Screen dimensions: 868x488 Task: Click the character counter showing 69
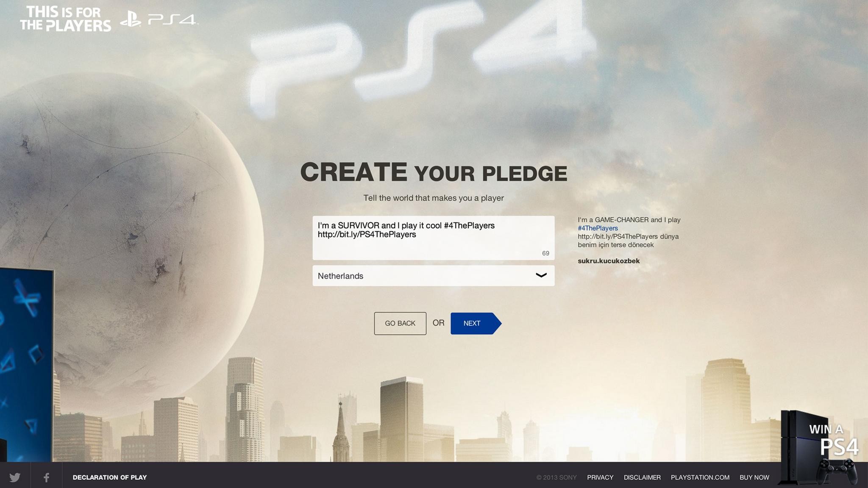(545, 253)
